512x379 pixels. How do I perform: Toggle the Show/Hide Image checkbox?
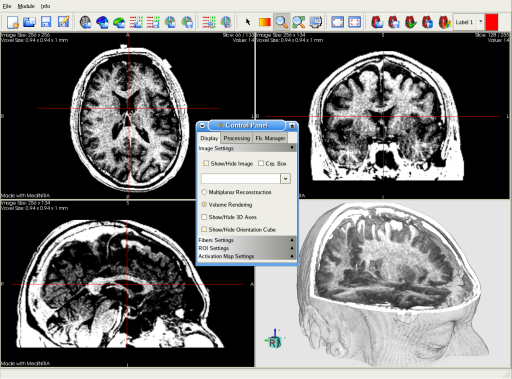pos(206,163)
